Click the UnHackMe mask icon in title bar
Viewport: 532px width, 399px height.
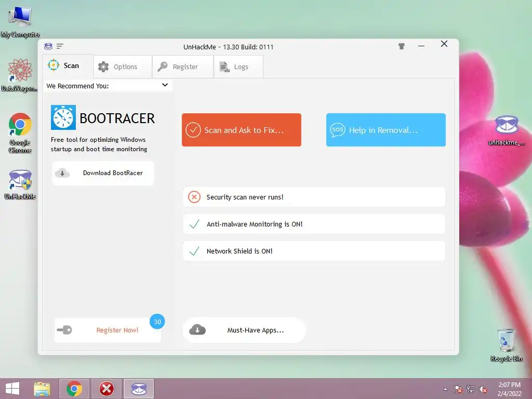coord(48,46)
